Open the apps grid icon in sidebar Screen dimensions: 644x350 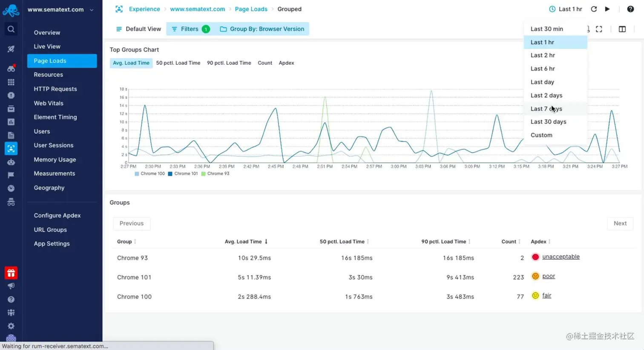pyautogui.click(x=11, y=82)
